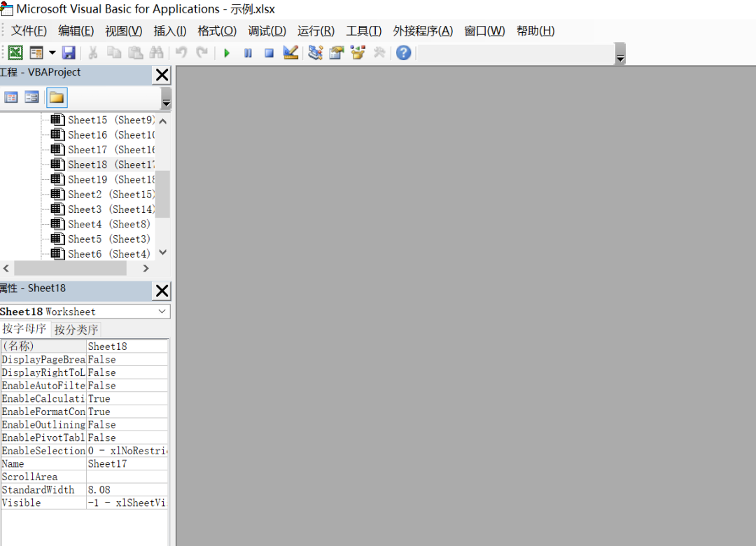
Task: Click the Reset stop icon
Action: point(269,53)
